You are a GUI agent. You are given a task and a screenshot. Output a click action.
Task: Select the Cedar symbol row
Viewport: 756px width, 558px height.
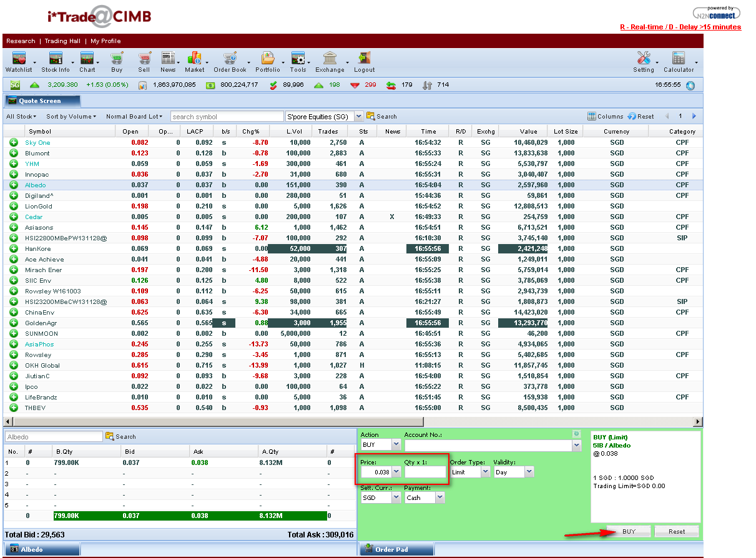click(x=34, y=217)
